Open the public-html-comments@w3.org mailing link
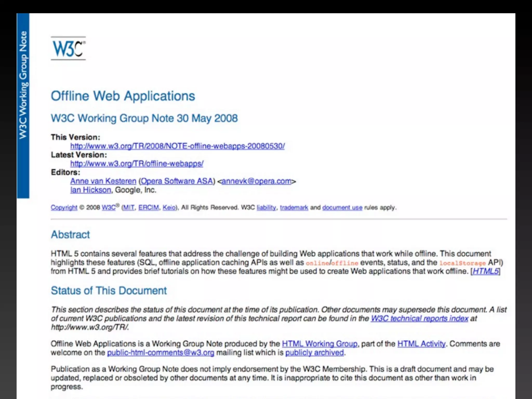Image resolution: width=532 pixels, height=399 pixels. coord(161,353)
